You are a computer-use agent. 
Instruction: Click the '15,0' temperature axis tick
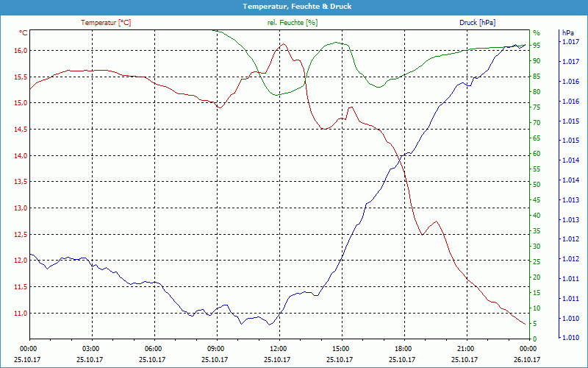pos(21,103)
